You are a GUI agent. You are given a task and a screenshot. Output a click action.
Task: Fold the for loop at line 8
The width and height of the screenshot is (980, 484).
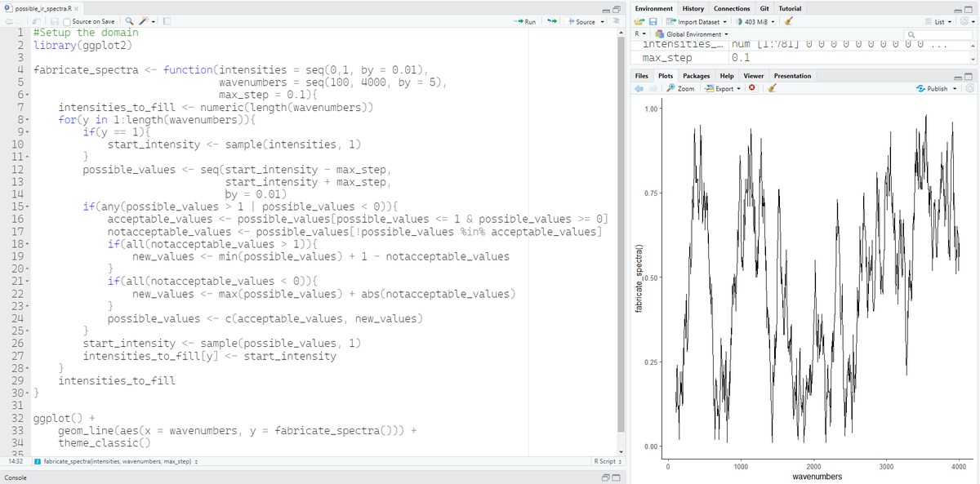pos(27,119)
